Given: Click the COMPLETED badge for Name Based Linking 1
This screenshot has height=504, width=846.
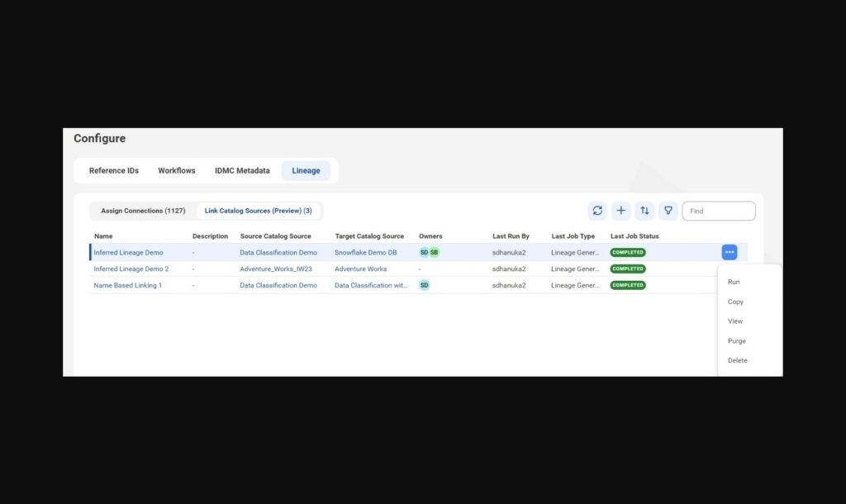Looking at the screenshot, I should coord(628,285).
